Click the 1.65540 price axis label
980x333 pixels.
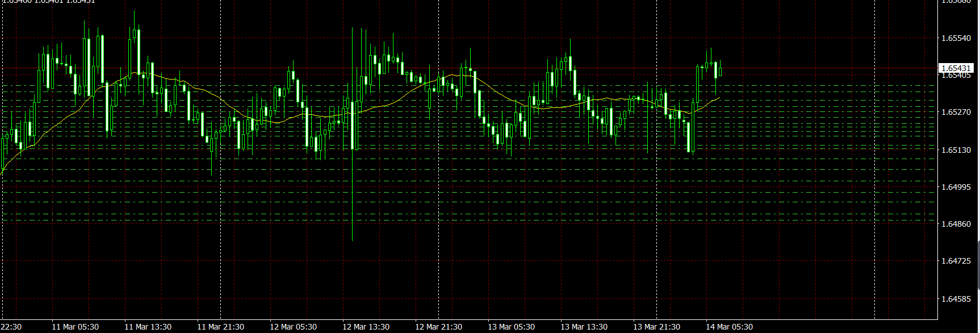pyautogui.click(x=956, y=38)
